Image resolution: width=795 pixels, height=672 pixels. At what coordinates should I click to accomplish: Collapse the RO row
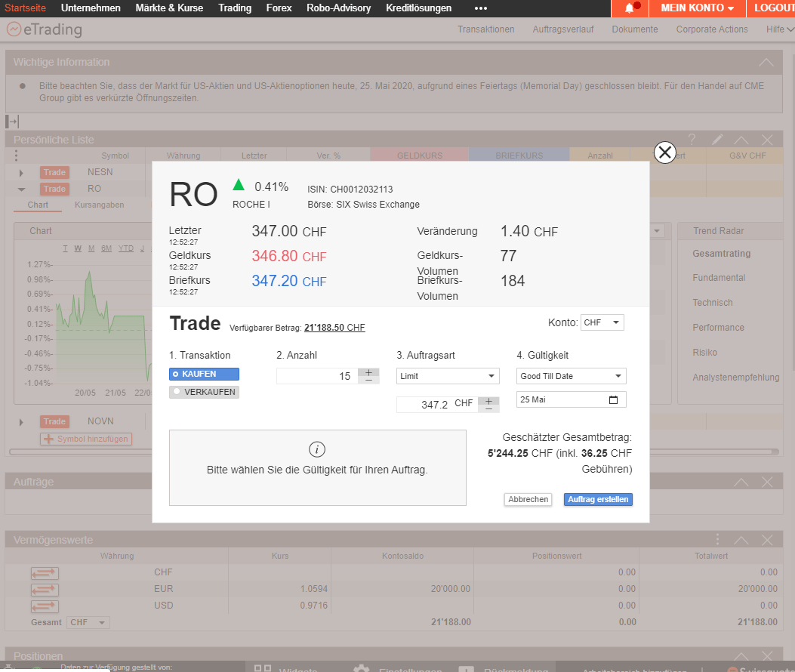coord(21,190)
